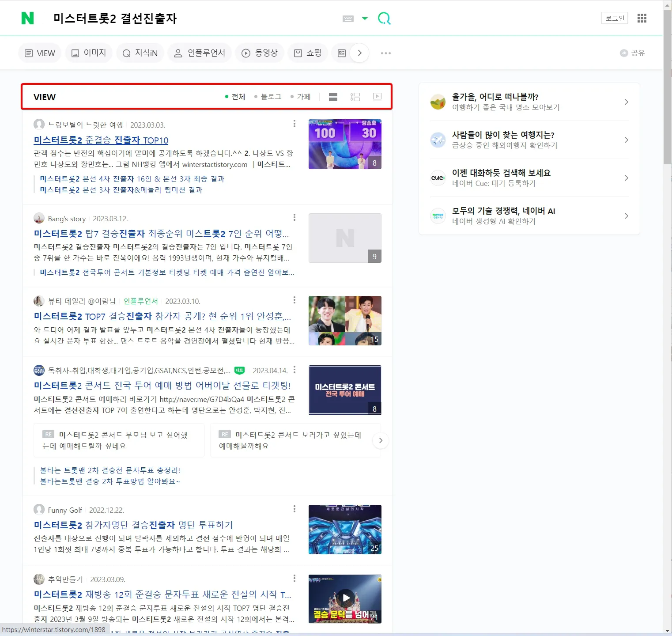The height and width of the screenshot is (636, 672).
Task: Select the 카페 filter in VIEW
Action: click(x=300, y=97)
